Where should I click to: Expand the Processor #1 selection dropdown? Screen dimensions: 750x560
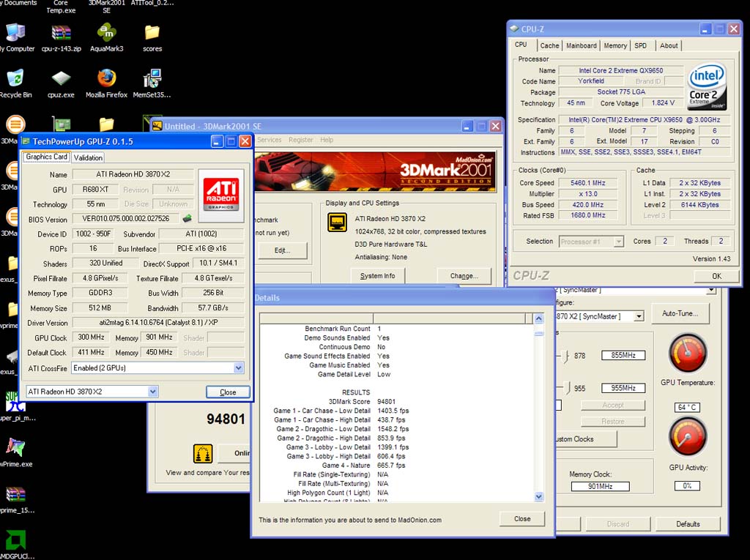pos(618,242)
